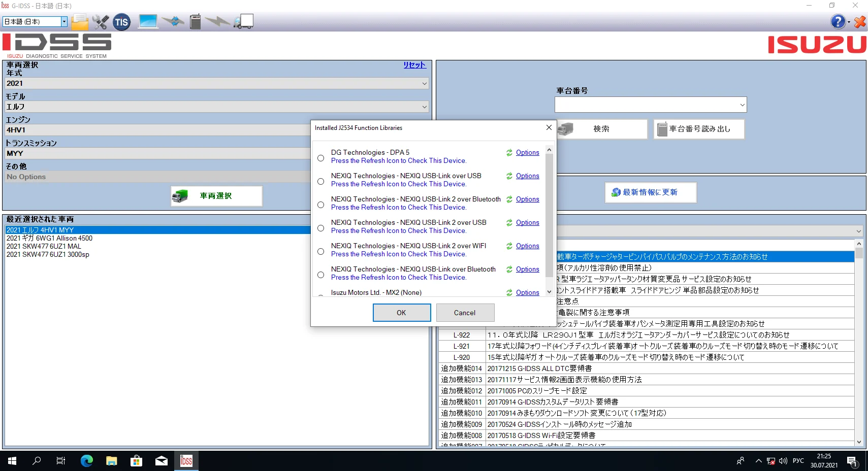Open File Explorer from the taskbar
Screen dimensions: 868x471
point(112,461)
